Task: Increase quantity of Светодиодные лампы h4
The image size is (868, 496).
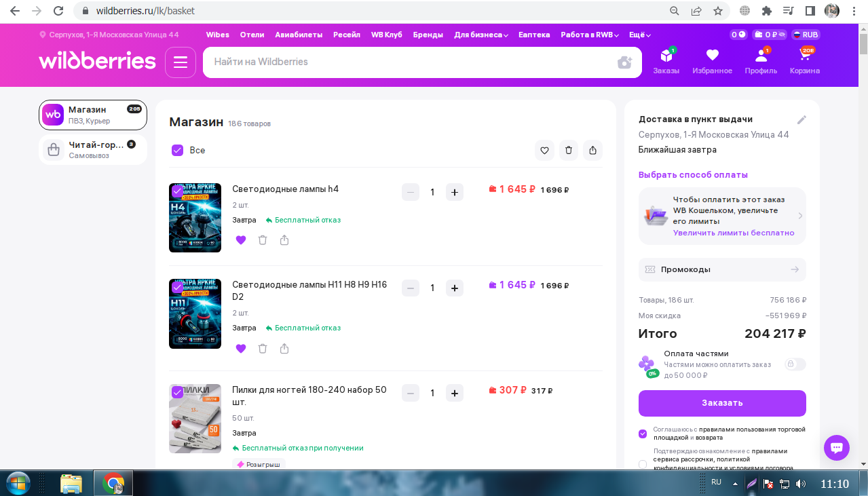Action: coord(455,192)
